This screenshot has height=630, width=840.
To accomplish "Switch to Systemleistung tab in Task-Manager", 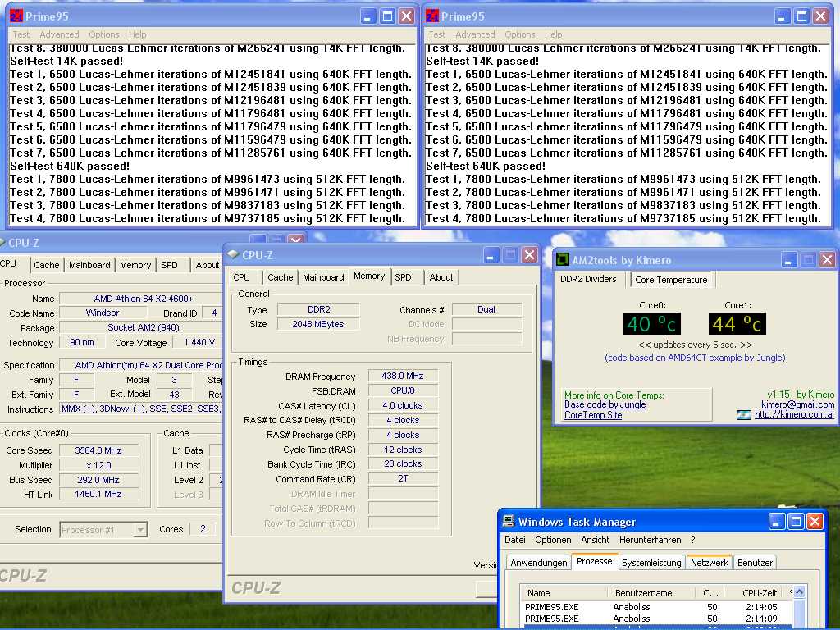I will click(x=651, y=563).
